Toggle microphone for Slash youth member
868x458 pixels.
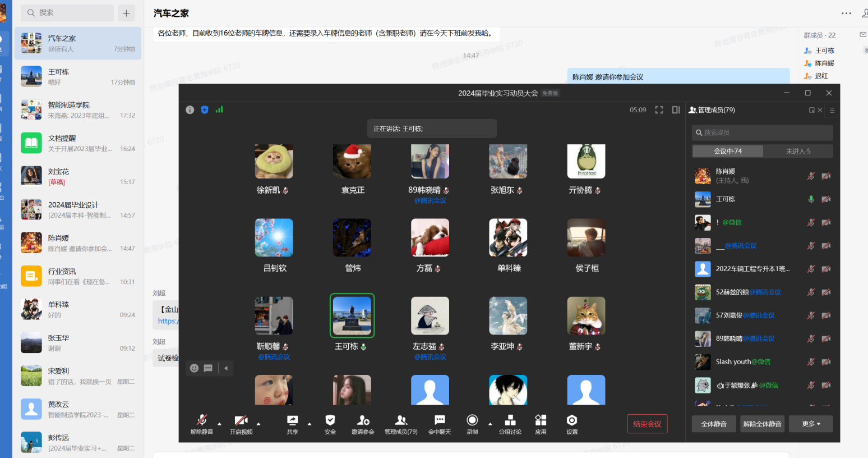pos(811,362)
